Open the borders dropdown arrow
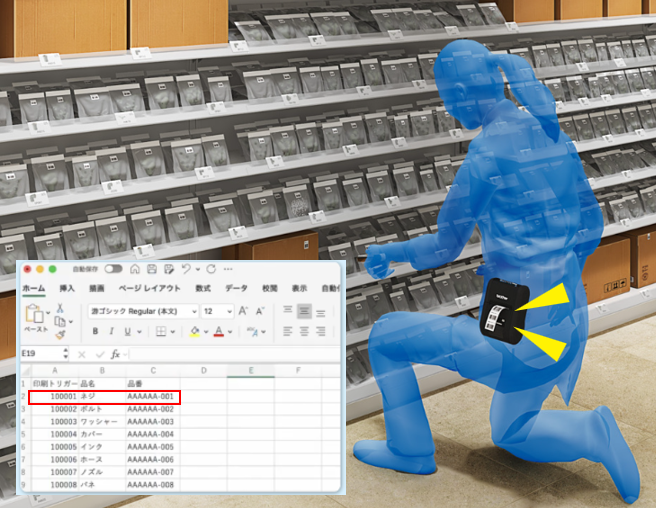 pos(172,332)
